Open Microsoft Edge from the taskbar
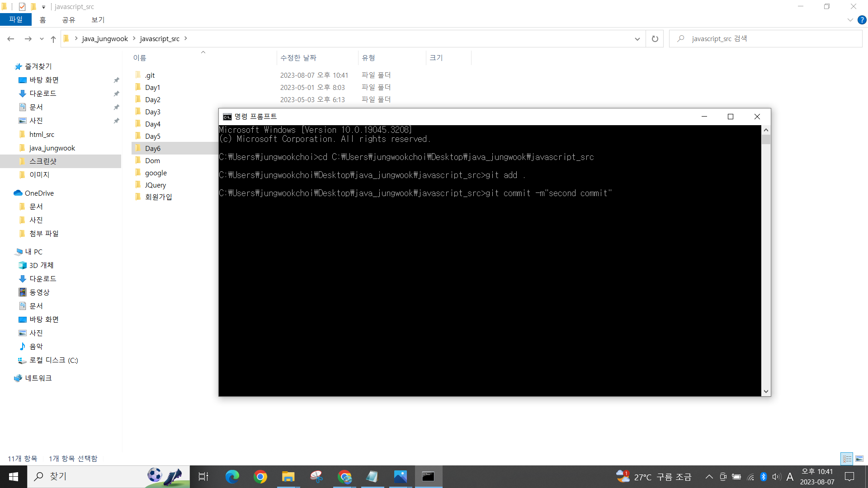This screenshot has height=488, width=868. 232,477
